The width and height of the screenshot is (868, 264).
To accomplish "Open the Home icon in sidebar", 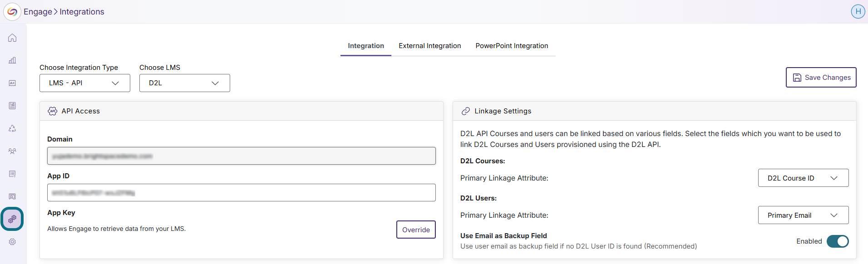I will pos(12,38).
